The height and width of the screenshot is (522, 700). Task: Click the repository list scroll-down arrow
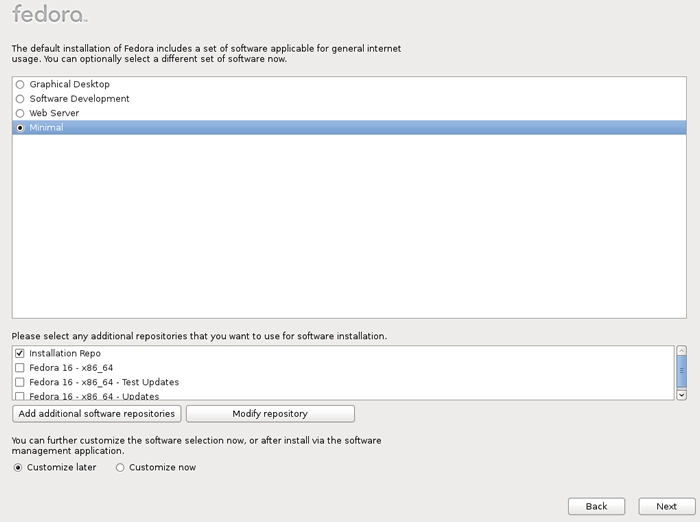coord(681,395)
